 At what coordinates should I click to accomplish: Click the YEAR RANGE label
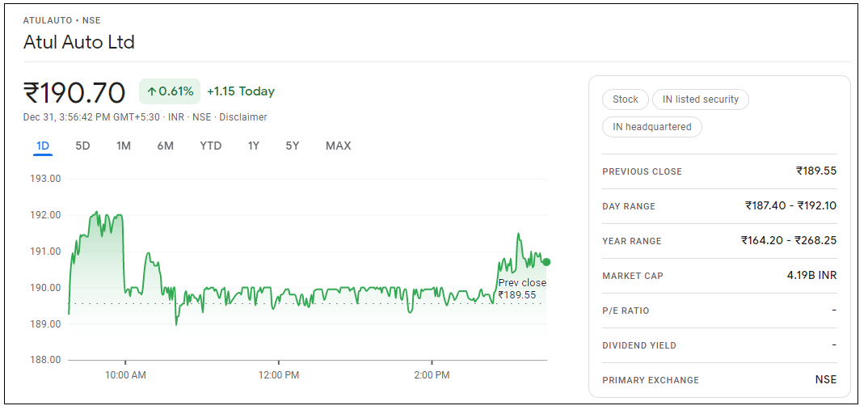coord(632,241)
